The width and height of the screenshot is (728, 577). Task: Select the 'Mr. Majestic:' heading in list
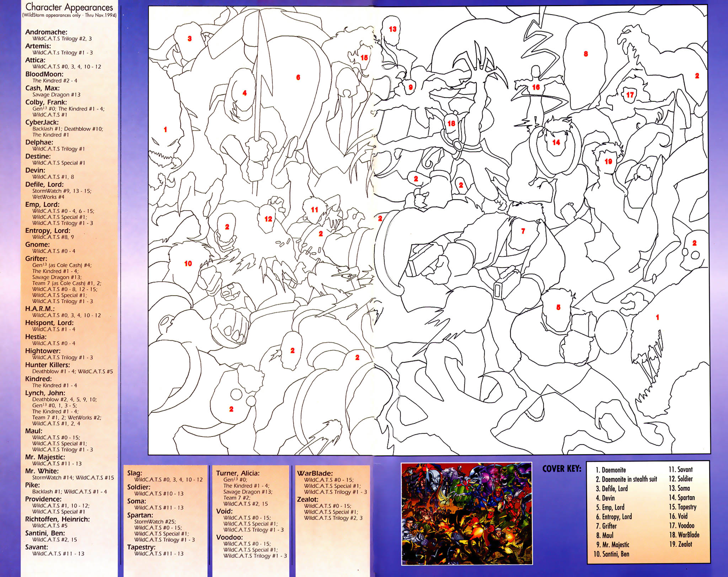coord(45,457)
